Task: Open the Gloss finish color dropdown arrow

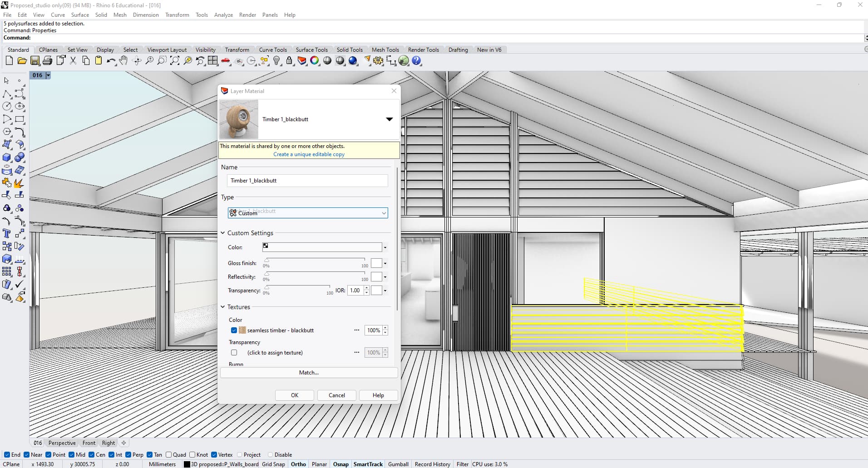Action: pyautogui.click(x=385, y=263)
